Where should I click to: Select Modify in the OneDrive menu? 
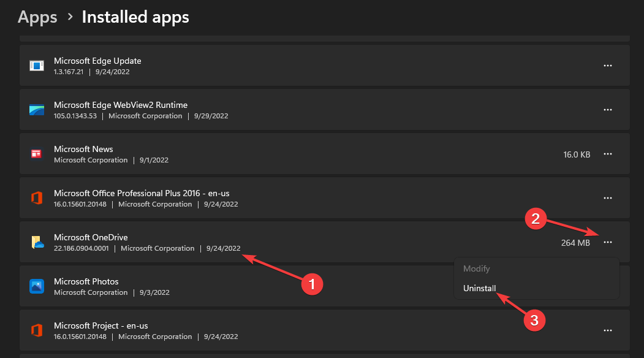[477, 268]
